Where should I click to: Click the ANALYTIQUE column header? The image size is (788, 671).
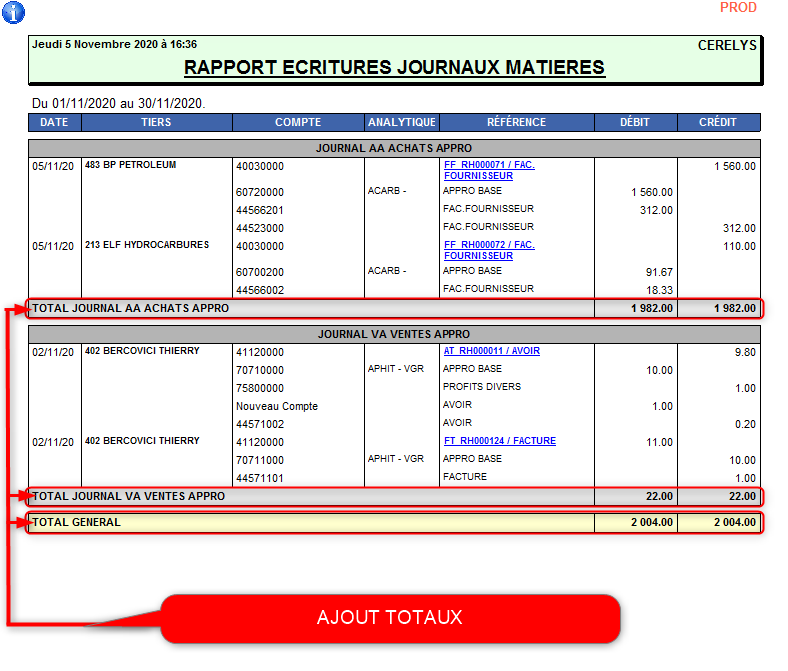402,122
